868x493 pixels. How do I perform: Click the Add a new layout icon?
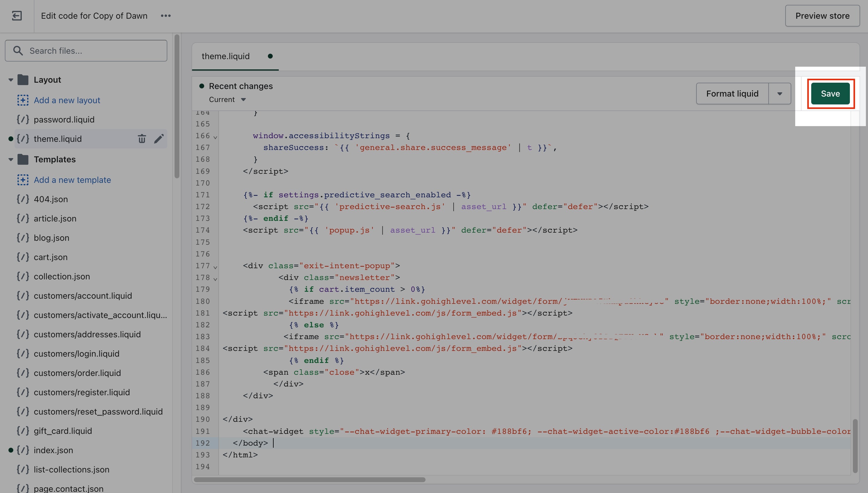click(23, 100)
